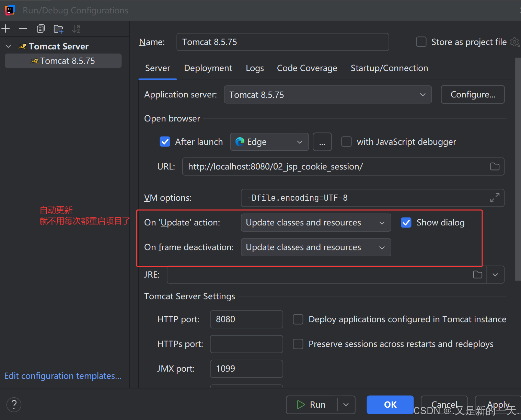Open help with question mark icon
This screenshot has width=521, height=420.
(x=14, y=405)
